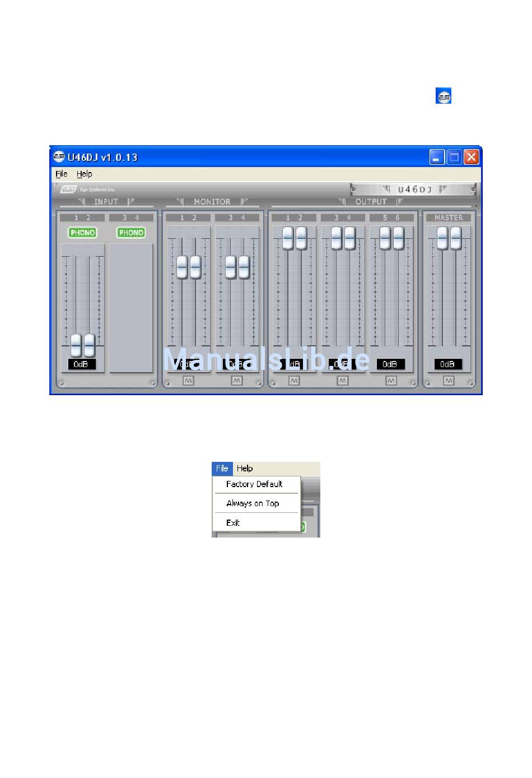Click the U46DJ v1.0.13 window title text
Screen dimensions: 532x778
coord(103,157)
